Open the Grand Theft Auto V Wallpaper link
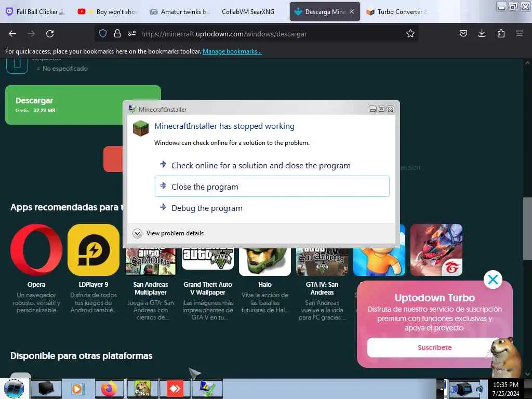 208,288
